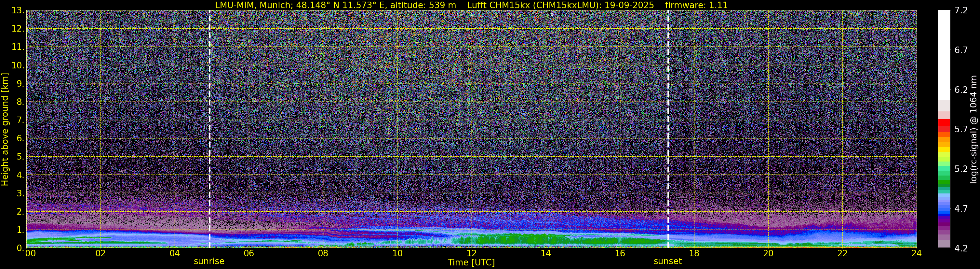Click the height-axis tick '12.'
The width and height of the screenshot is (980, 269).
(x=18, y=29)
